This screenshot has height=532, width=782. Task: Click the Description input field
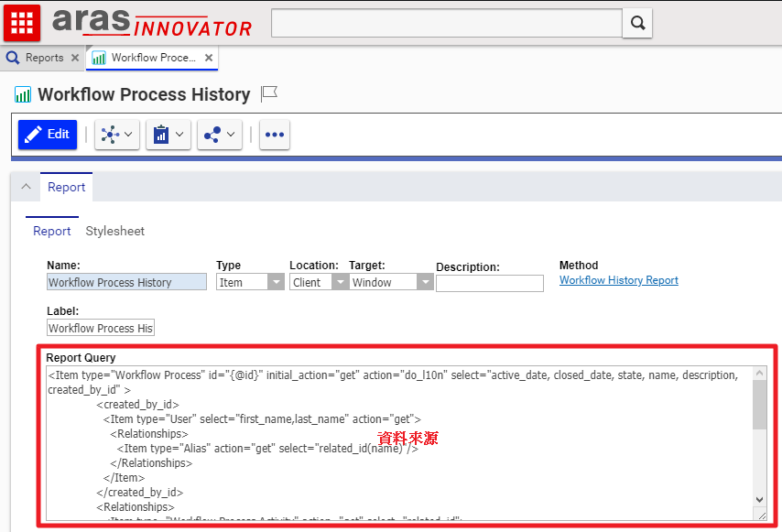pyautogui.click(x=490, y=284)
